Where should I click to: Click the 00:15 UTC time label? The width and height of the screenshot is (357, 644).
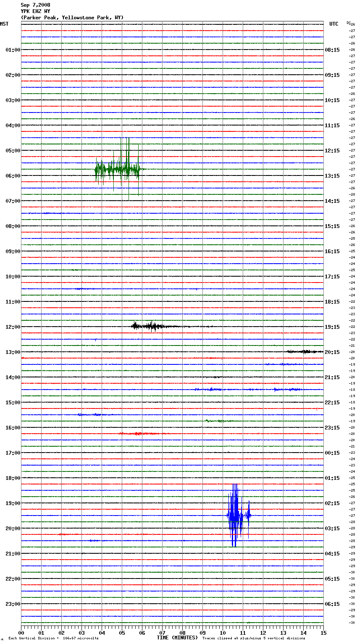coord(332,453)
